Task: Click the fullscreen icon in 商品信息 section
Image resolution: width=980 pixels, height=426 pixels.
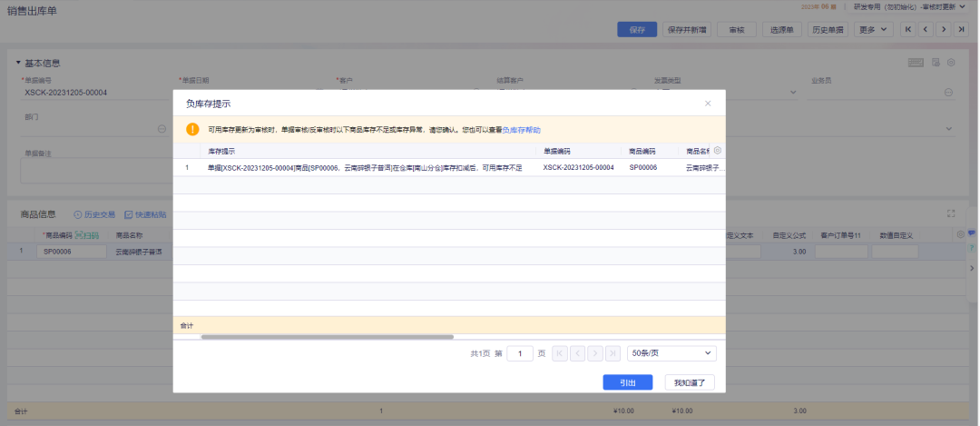Action: click(x=951, y=214)
